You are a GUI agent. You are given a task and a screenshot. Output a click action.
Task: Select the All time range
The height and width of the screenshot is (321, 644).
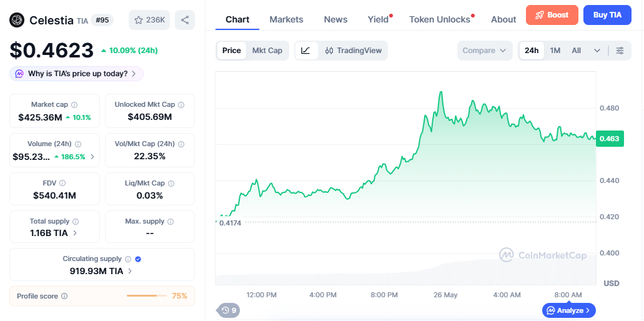point(577,51)
